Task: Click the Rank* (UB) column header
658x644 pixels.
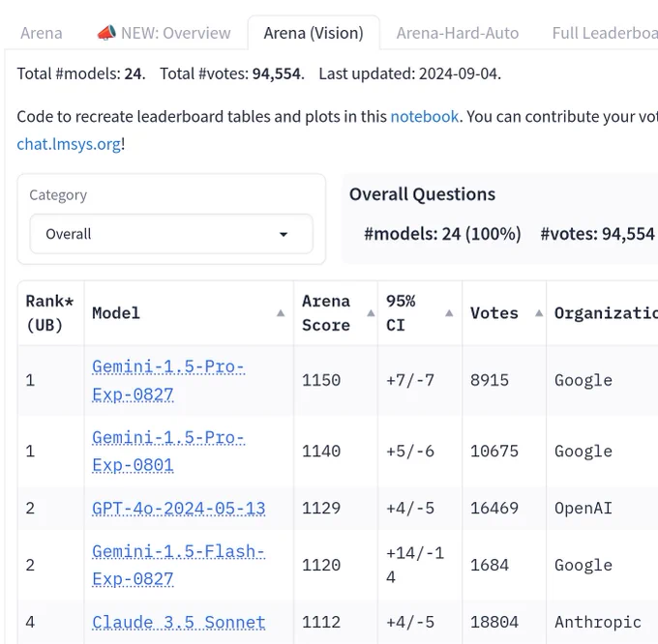Action: click(x=50, y=313)
